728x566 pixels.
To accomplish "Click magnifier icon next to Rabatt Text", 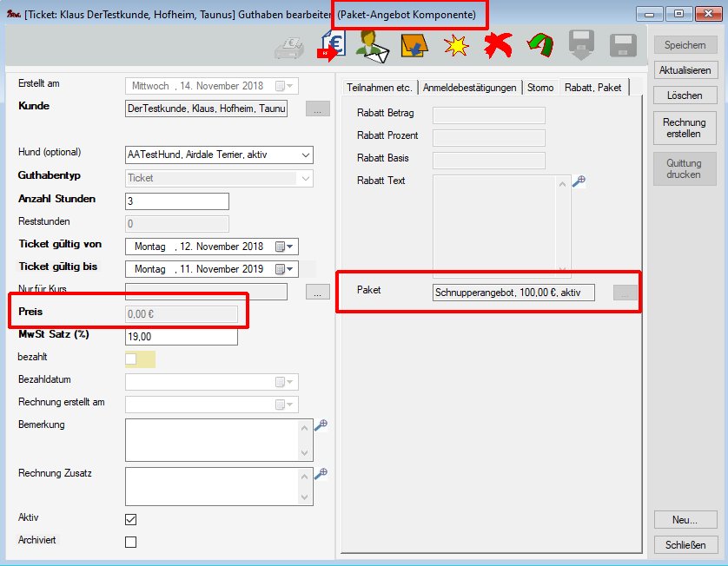I will pos(579,181).
